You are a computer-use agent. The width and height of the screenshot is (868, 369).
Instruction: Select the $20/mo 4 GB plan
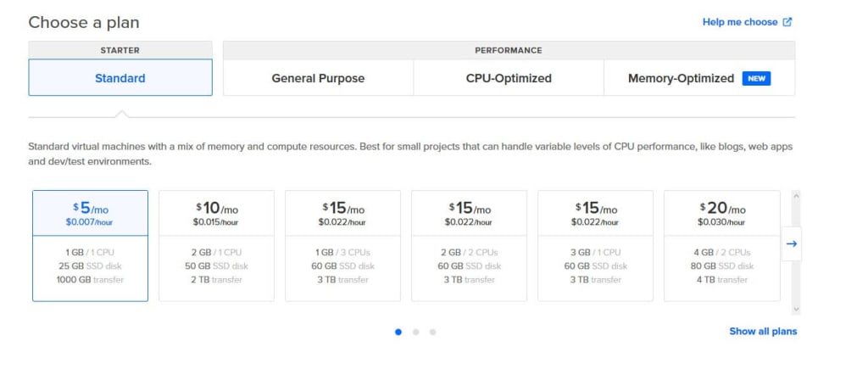pyautogui.click(x=721, y=245)
